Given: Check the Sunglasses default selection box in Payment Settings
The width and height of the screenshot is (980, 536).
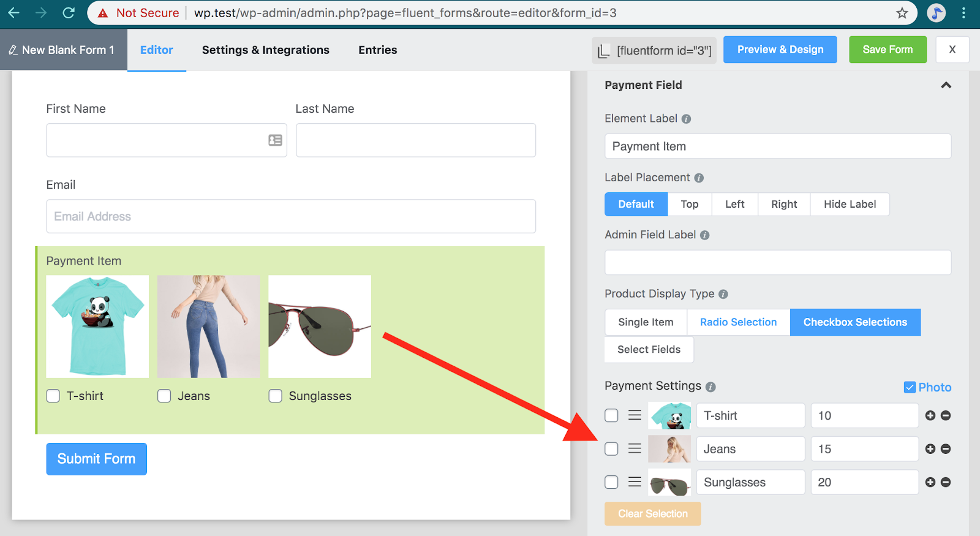Looking at the screenshot, I should (611, 482).
